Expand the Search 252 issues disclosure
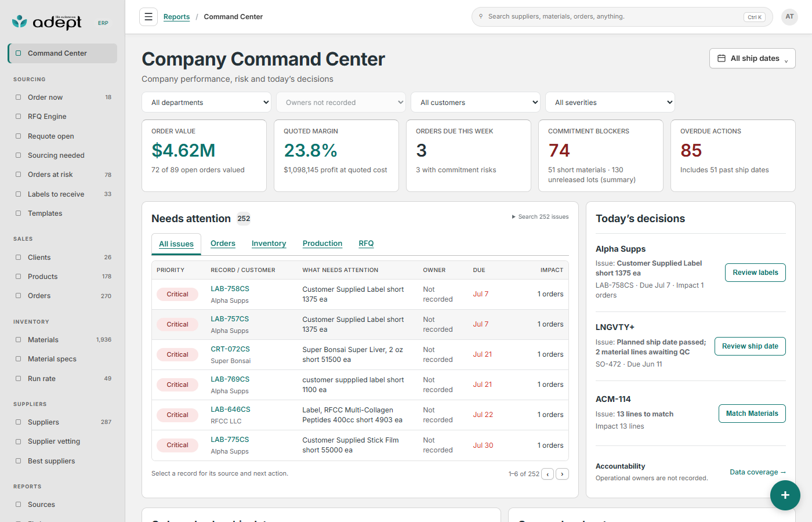Viewport: 812px width, 522px height. click(x=540, y=217)
